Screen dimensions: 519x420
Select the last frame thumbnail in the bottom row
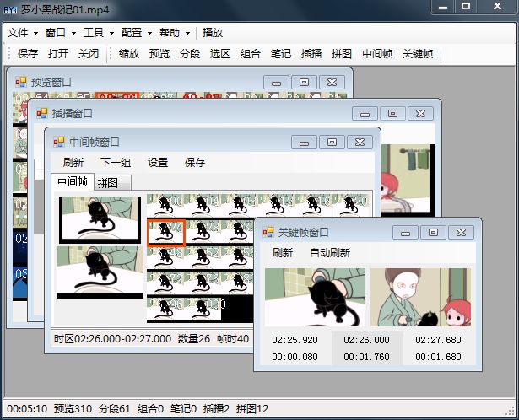pos(203,310)
